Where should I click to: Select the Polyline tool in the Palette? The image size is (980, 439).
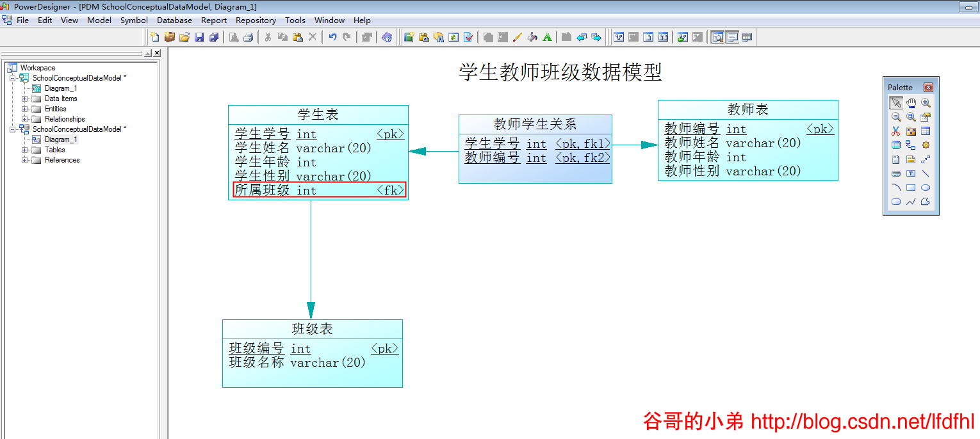(x=911, y=202)
